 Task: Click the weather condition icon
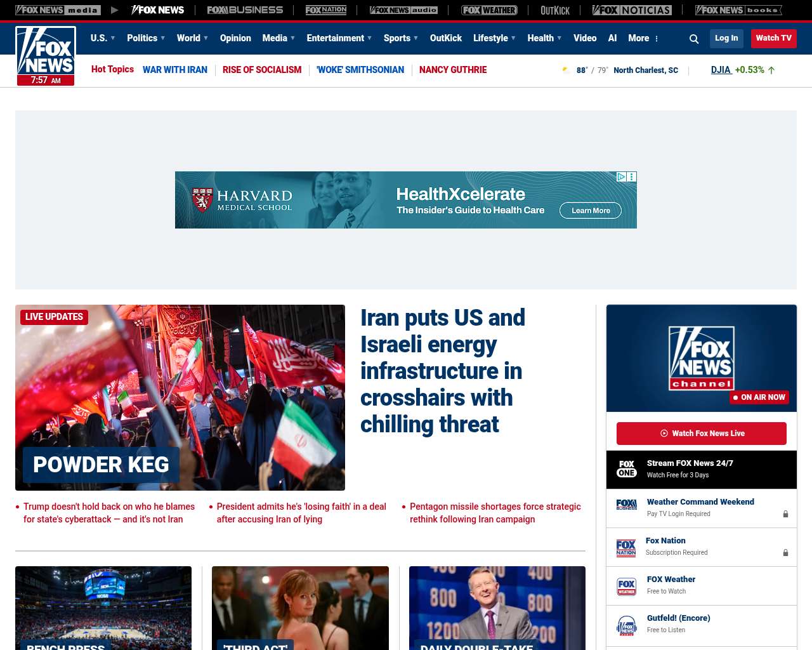pyautogui.click(x=566, y=70)
